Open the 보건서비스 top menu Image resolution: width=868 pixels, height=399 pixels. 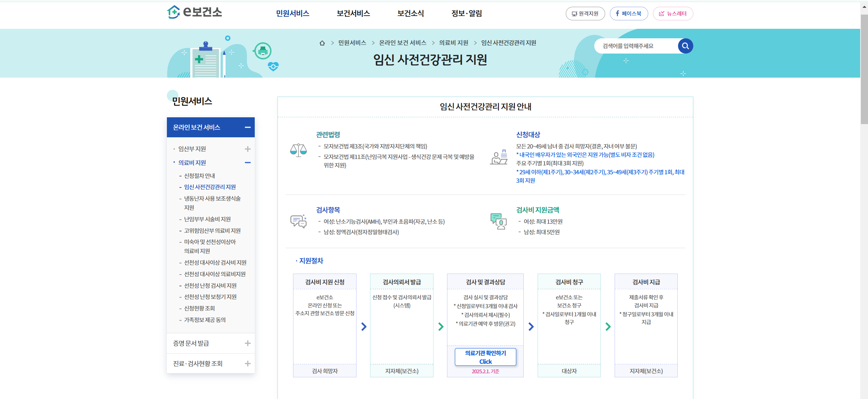point(353,14)
